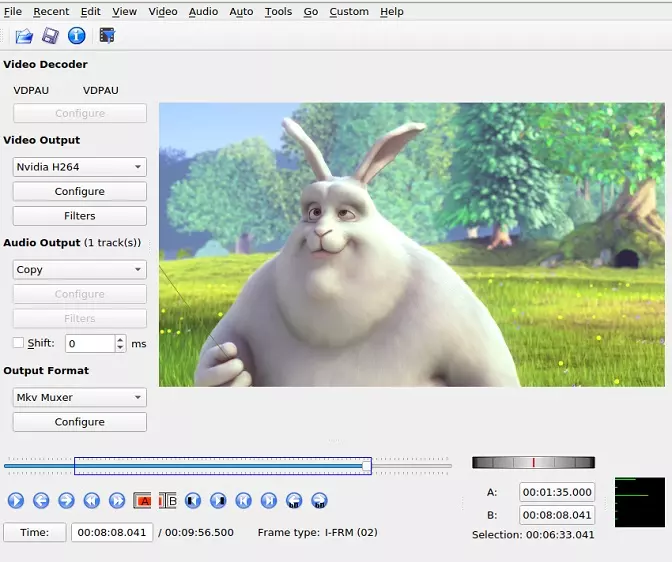Screen dimensions: 672x562
Task: Go to the first frame of the video
Action: [x=243, y=501]
